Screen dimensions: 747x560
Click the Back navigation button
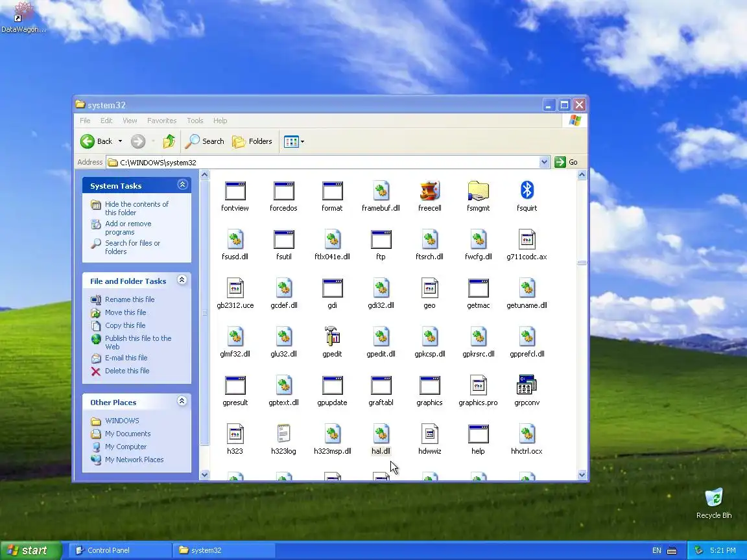pos(97,141)
